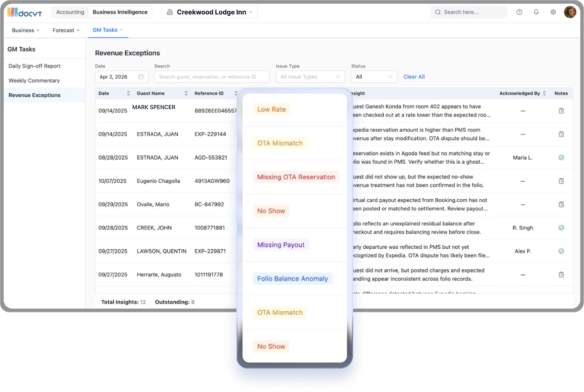Click the Low Rate issue tag
This screenshot has width=584, height=392.
(272, 109)
